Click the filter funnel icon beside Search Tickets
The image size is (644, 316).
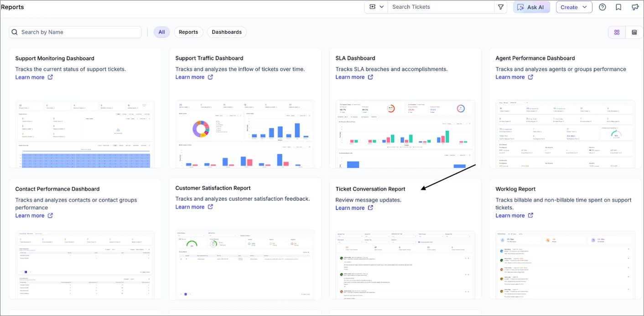pyautogui.click(x=501, y=7)
